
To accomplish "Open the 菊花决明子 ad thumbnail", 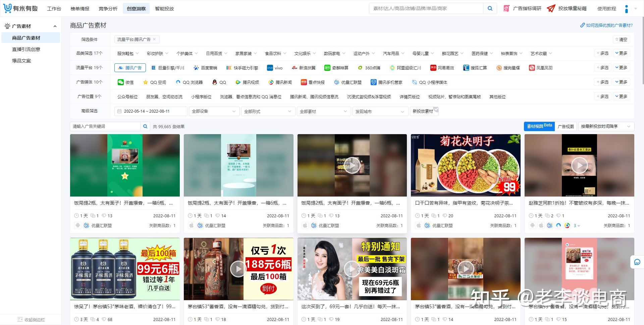I will [466, 165].
